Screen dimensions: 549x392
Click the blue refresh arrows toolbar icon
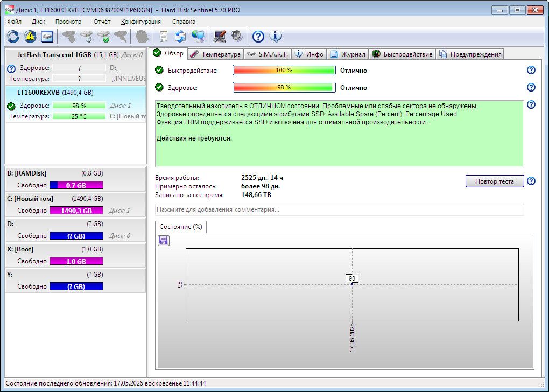(x=13, y=37)
